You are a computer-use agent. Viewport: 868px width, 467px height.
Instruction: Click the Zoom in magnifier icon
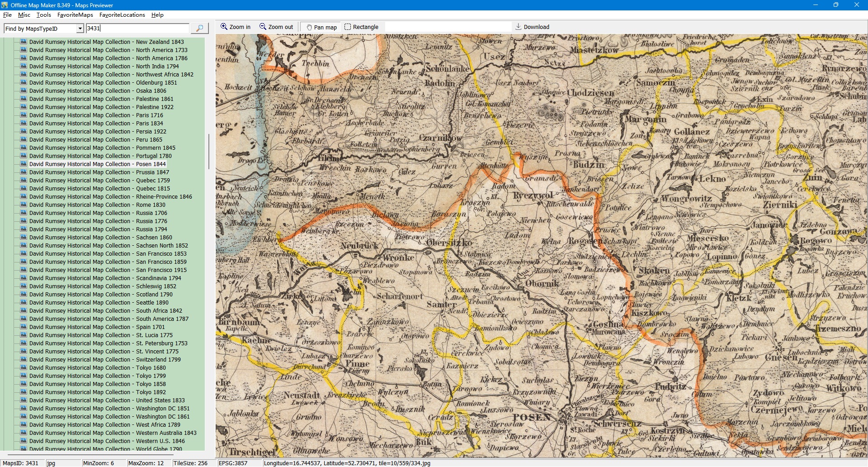(224, 27)
